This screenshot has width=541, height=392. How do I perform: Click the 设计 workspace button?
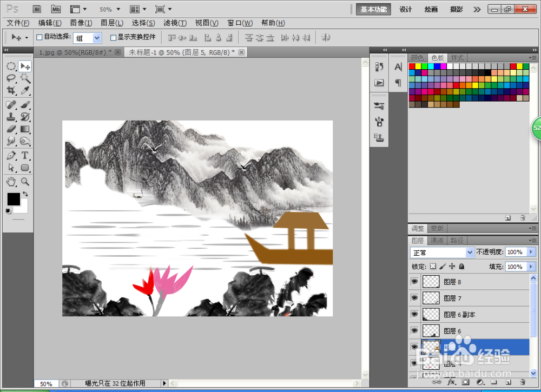click(405, 9)
